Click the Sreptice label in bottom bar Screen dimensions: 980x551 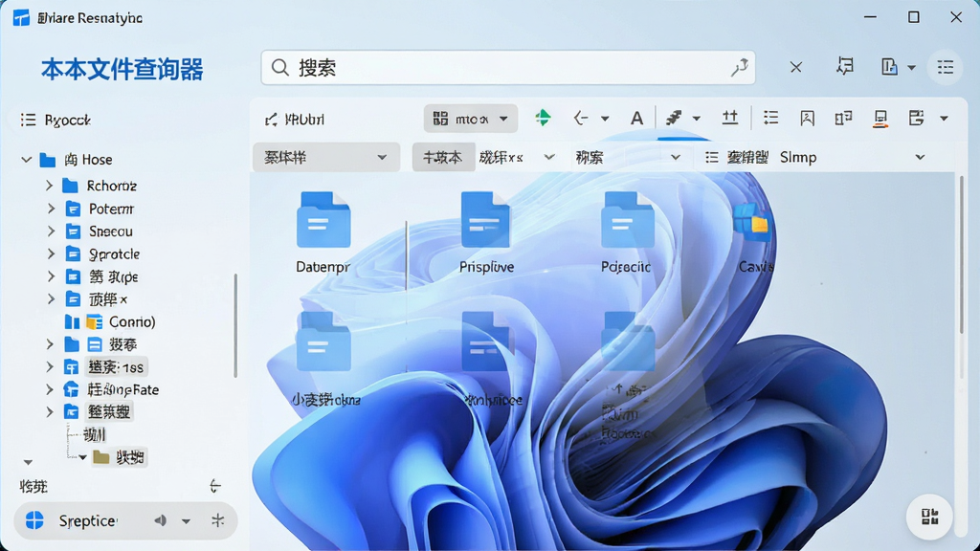[x=87, y=520]
